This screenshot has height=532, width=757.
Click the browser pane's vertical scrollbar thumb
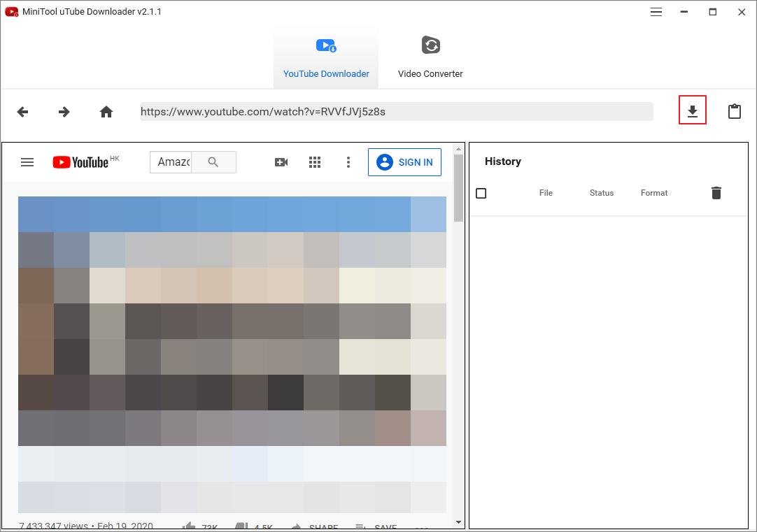[459, 187]
